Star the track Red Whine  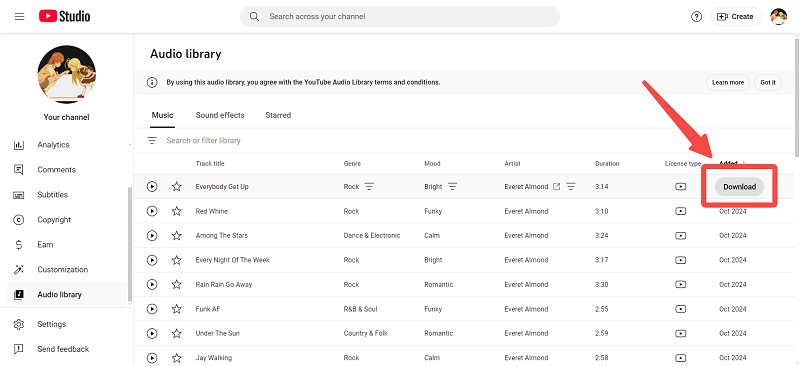pos(177,211)
